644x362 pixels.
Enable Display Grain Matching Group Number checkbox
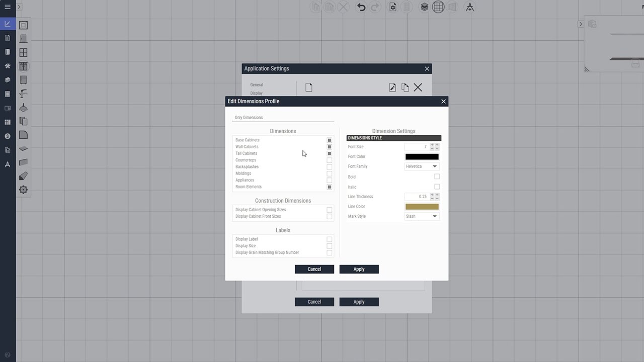(330, 252)
